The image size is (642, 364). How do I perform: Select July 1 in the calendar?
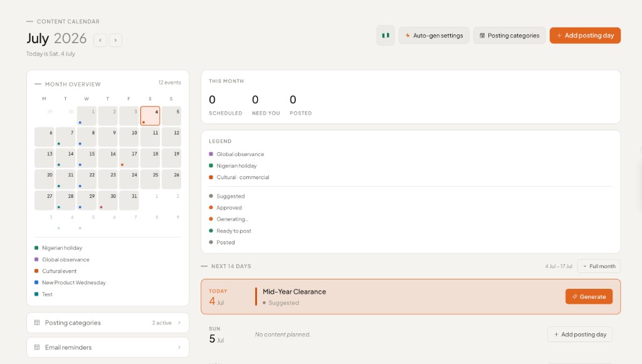tap(87, 116)
